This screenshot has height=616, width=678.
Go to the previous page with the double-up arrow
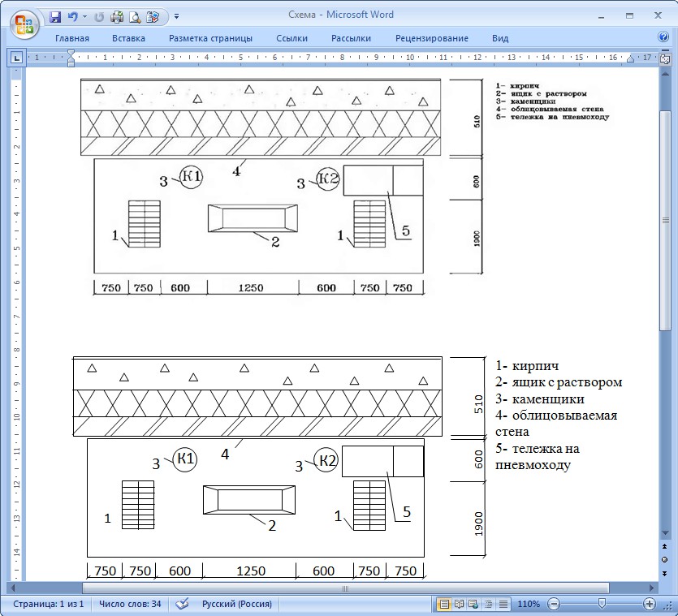click(665, 546)
